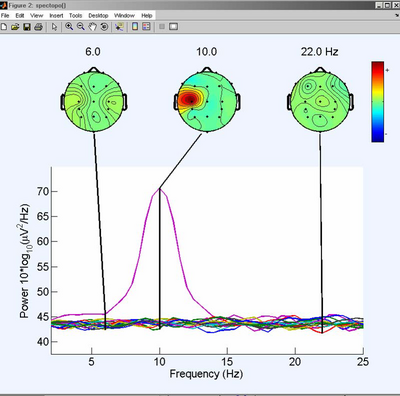Click the Hide Plot Tools icon
The width and height of the screenshot is (400, 396).
[x=162, y=27]
